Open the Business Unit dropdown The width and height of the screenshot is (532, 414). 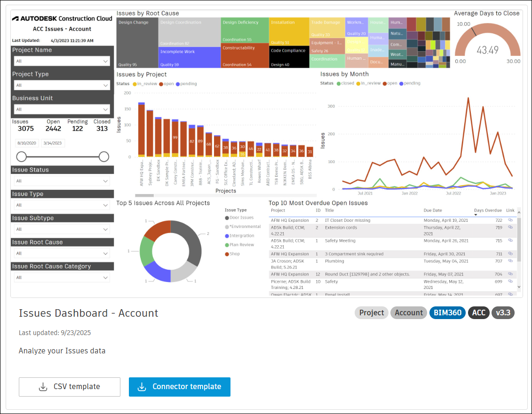point(62,109)
